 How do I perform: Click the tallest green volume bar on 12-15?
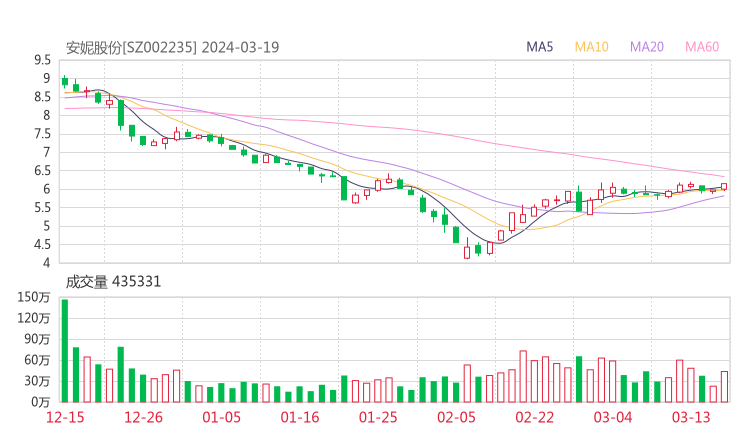pos(65,351)
